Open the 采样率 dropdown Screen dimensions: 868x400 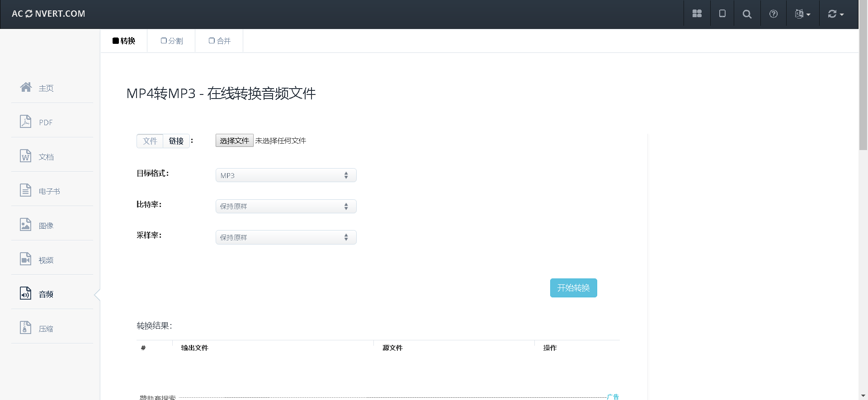pos(286,237)
